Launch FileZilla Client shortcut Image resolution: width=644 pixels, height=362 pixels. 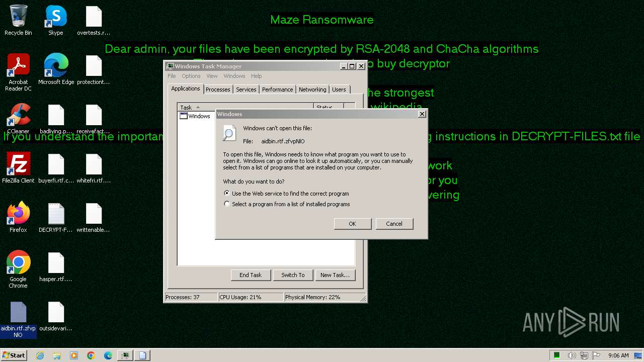[x=18, y=168]
